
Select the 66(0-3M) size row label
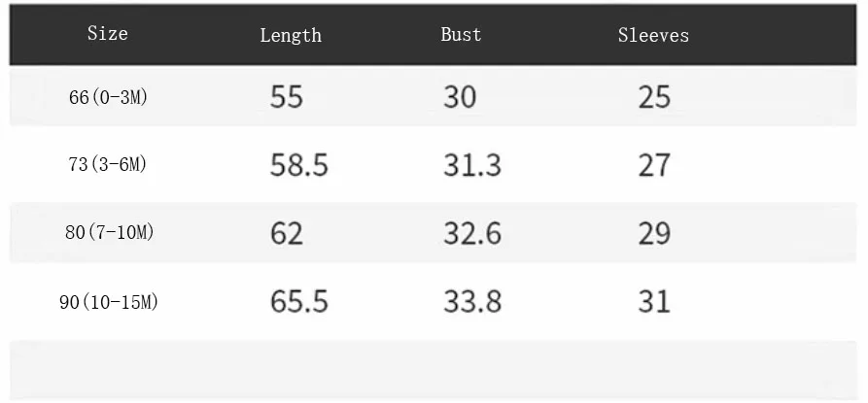coord(109,98)
